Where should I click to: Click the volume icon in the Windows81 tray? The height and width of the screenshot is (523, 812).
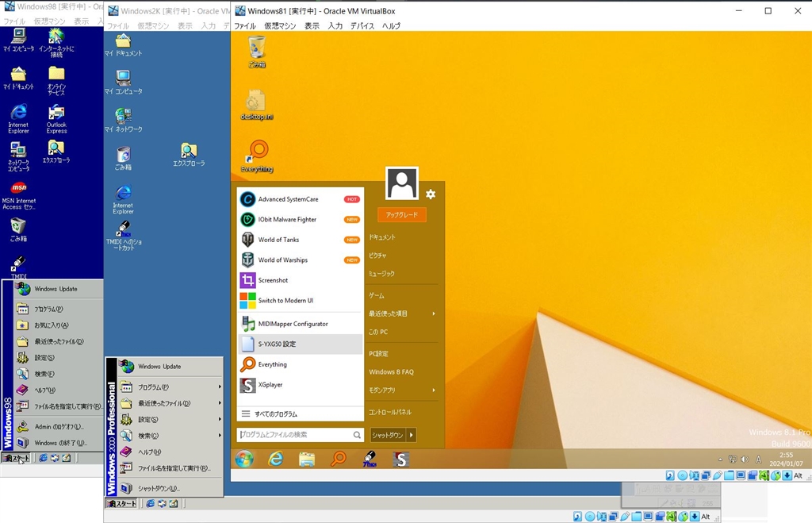pos(745,460)
